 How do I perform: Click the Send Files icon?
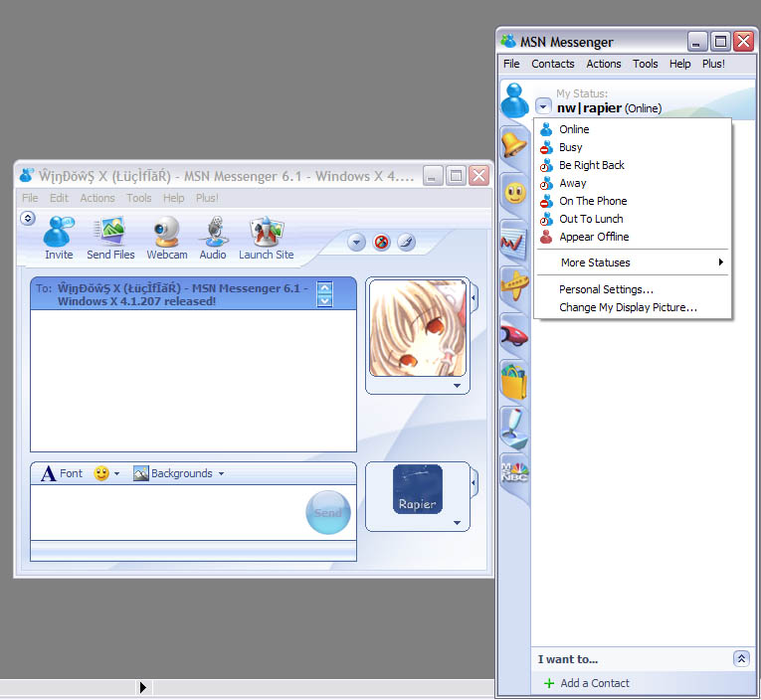(110, 238)
